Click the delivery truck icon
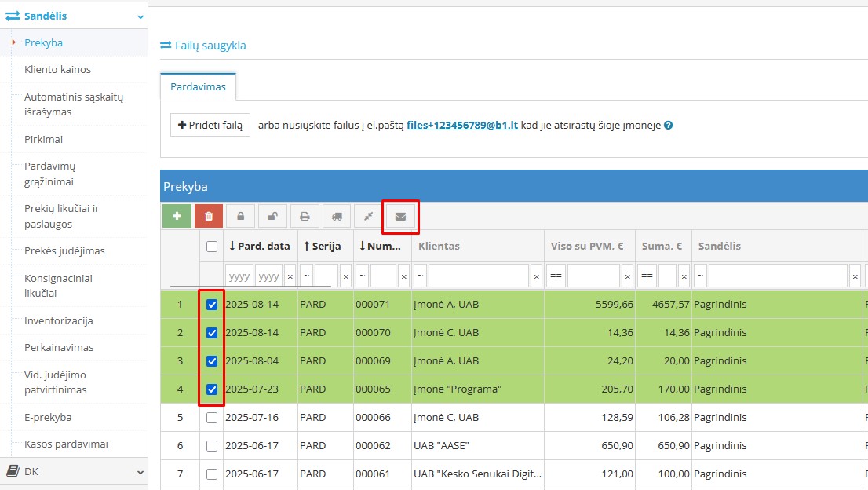The image size is (868, 490). click(337, 216)
